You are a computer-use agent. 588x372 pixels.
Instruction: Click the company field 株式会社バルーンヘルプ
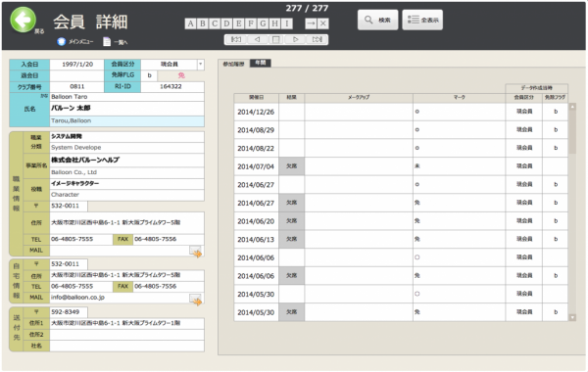click(127, 160)
